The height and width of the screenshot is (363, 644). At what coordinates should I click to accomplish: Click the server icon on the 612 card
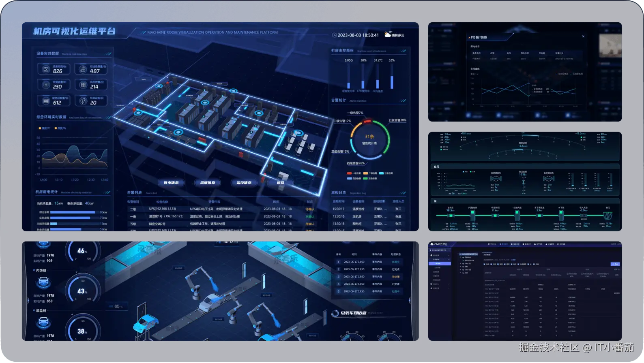pos(46,101)
